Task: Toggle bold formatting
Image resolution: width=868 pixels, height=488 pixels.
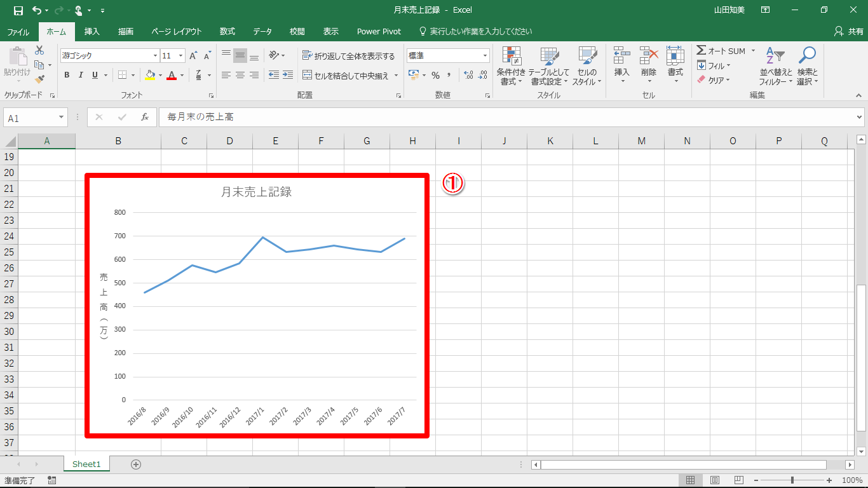Action: click(67, 75)
